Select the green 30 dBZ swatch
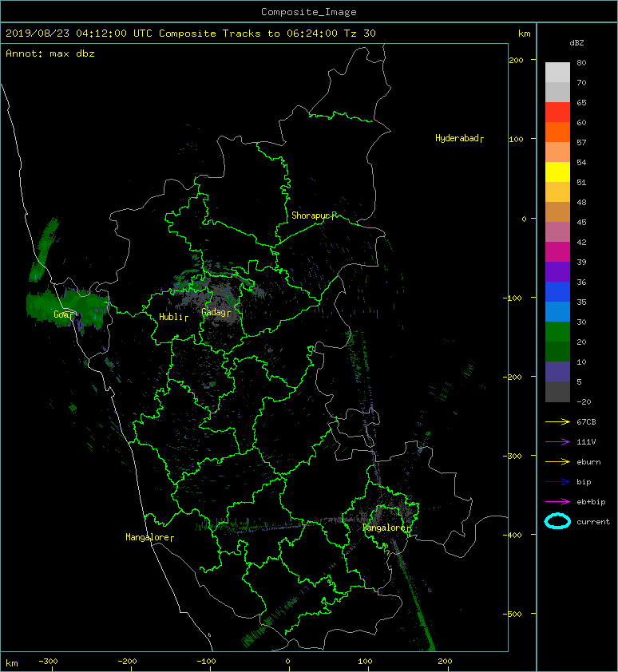618x672 pixels. tap(557, 332)
